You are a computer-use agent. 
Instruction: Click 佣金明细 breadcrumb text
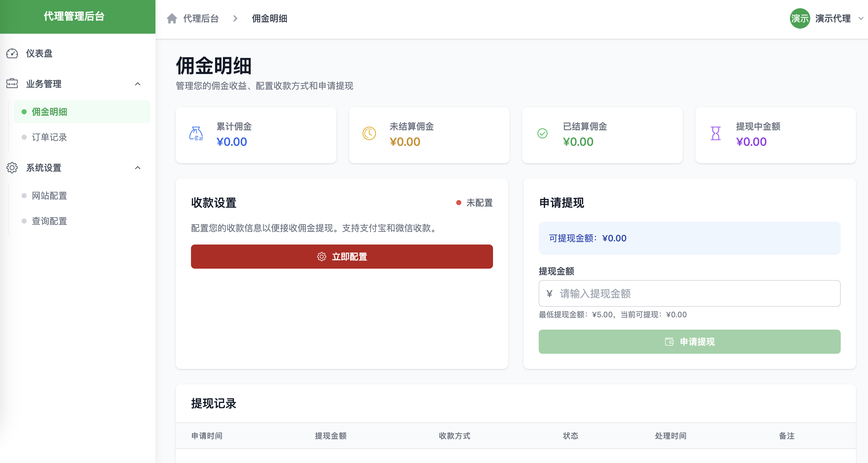click(270, 18)
